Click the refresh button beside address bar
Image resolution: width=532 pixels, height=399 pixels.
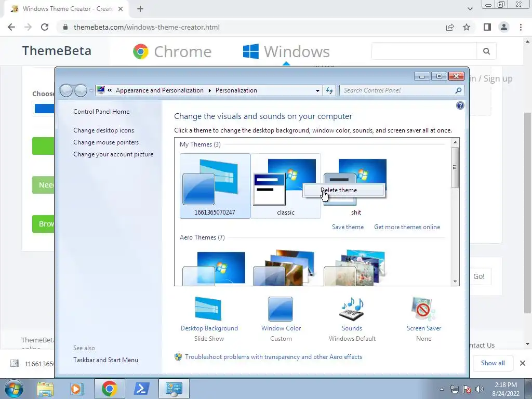[x=329, y=90]
